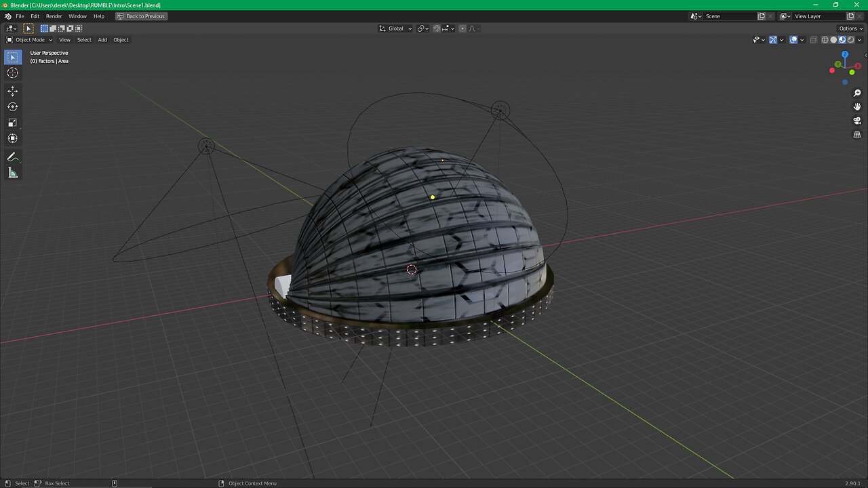Open gizmo options dropdown arrow
This screenshot has height=488, width=868.
coord(782,40)
